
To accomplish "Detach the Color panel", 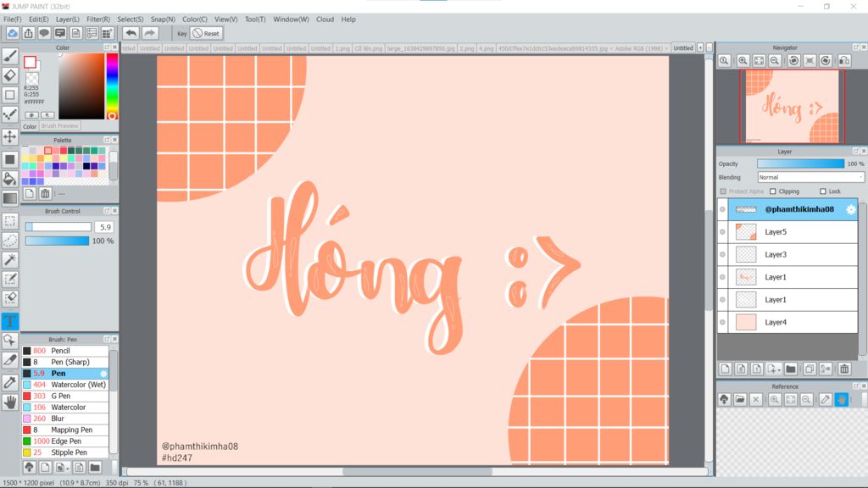I will [106, 47].
